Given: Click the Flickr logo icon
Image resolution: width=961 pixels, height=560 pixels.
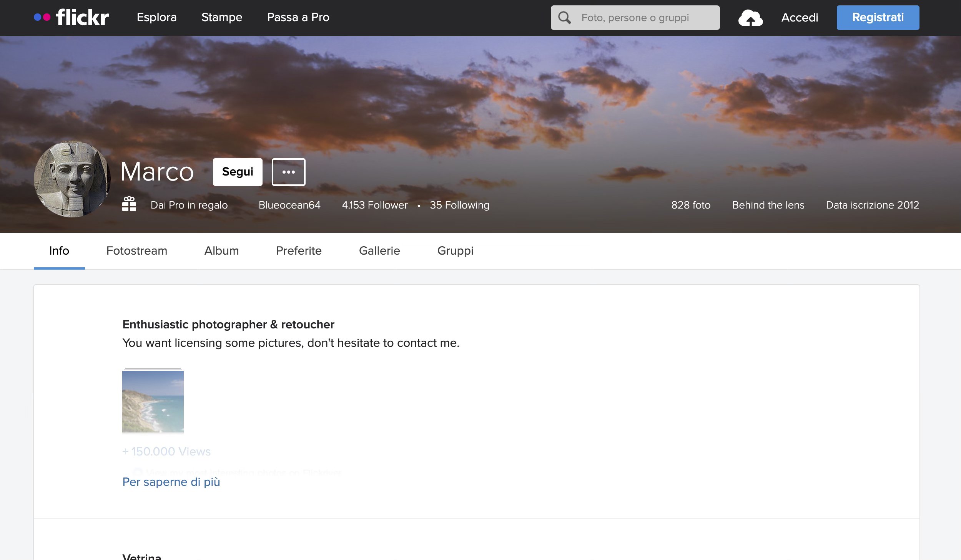Looking at the screenshot, I should click(x=71, y=17).
